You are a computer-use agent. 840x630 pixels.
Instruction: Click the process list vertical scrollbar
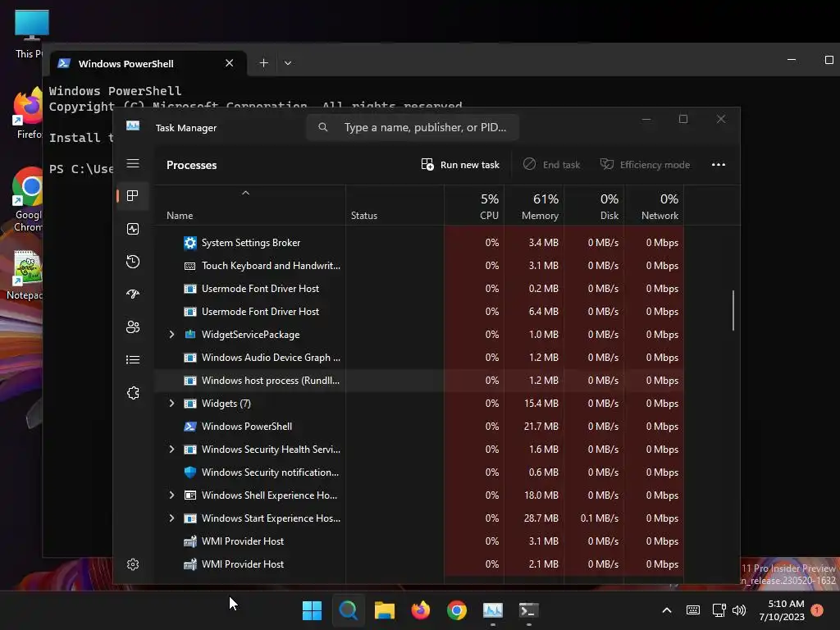click(x=733, y=311)
